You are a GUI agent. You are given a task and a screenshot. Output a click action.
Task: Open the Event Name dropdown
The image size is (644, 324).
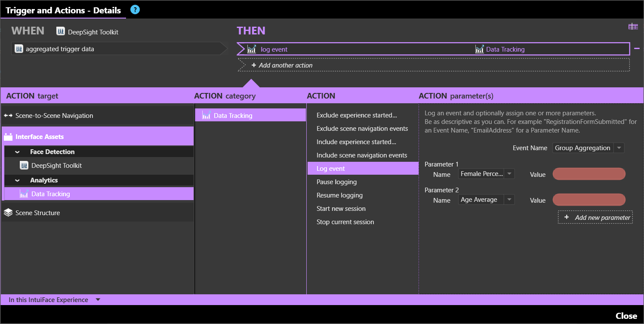pyautogui.click(x=619, y=148)
